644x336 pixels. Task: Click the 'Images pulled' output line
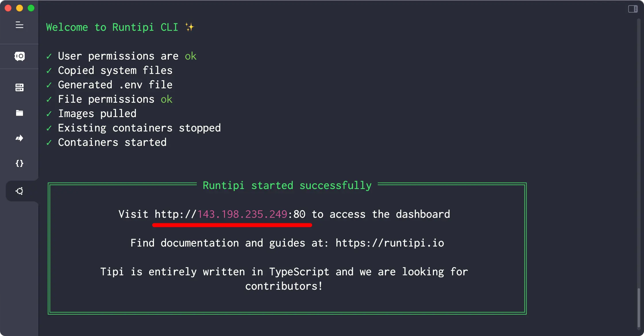click(x=97, y=114)
